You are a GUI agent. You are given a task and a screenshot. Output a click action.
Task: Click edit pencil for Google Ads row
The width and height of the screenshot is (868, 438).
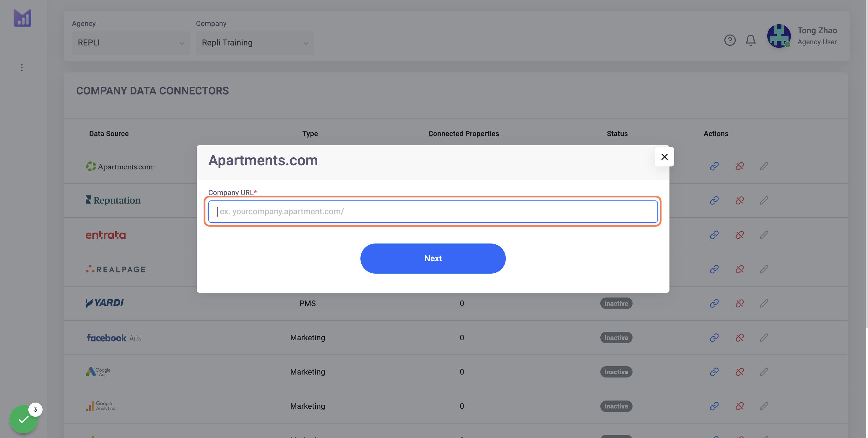click(x=763, y=372)
